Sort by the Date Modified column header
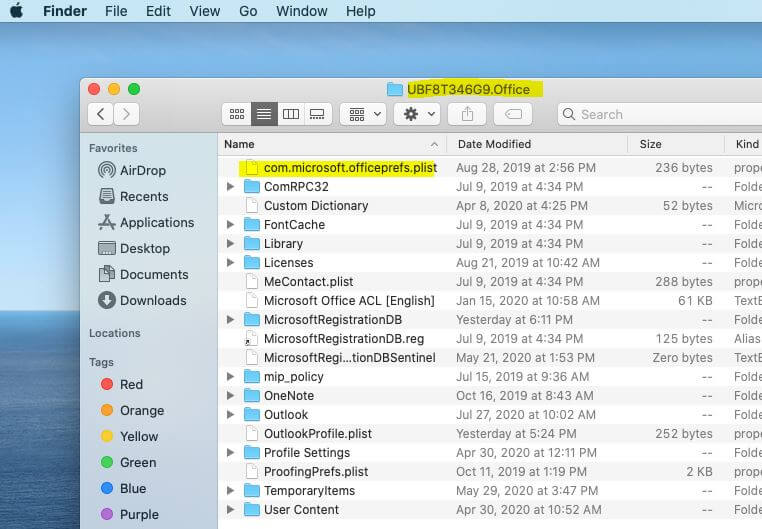This screenshot has height=529, width=762. (x=494, y=144)
